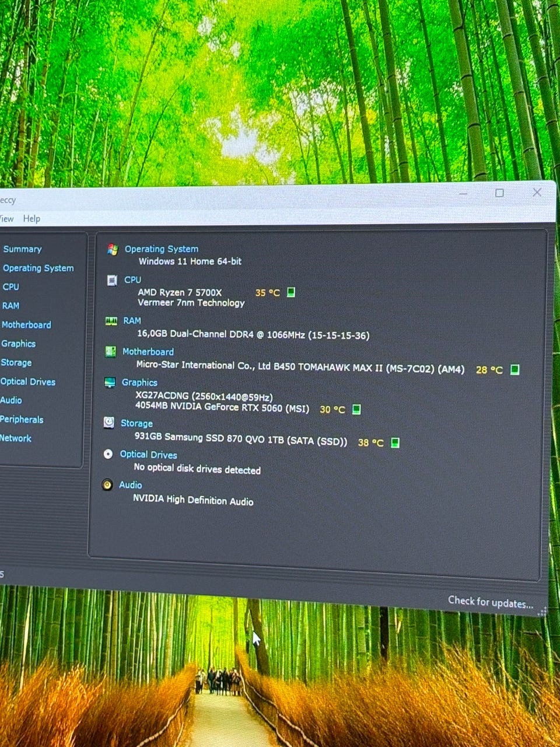560x747 pixels.
Task: Click the Motherboard temperature green status icon
Action: point(514,369)
